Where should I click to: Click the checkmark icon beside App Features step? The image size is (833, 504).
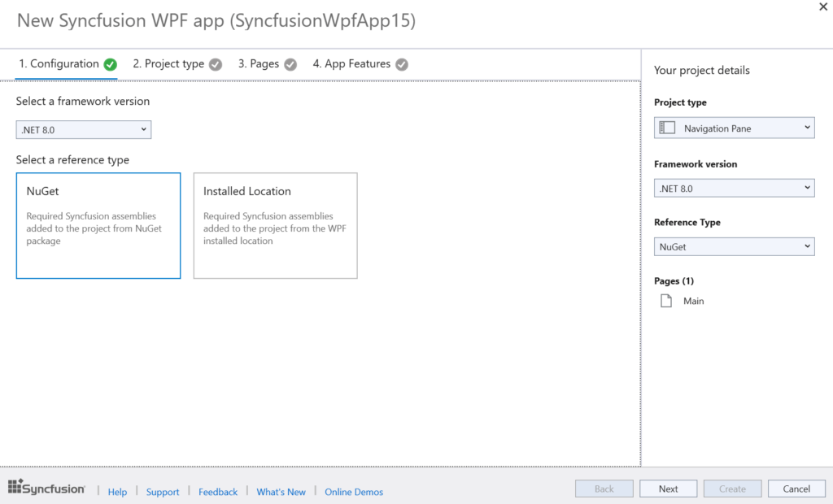[401, 63]
